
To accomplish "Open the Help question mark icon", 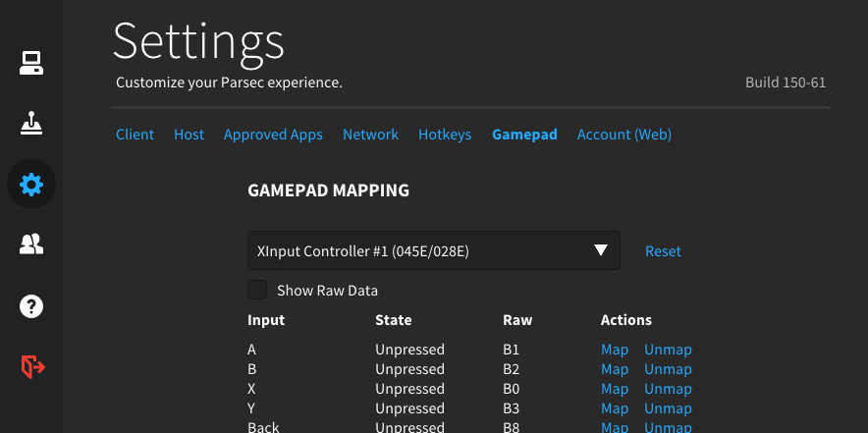I will pos(31,305).
